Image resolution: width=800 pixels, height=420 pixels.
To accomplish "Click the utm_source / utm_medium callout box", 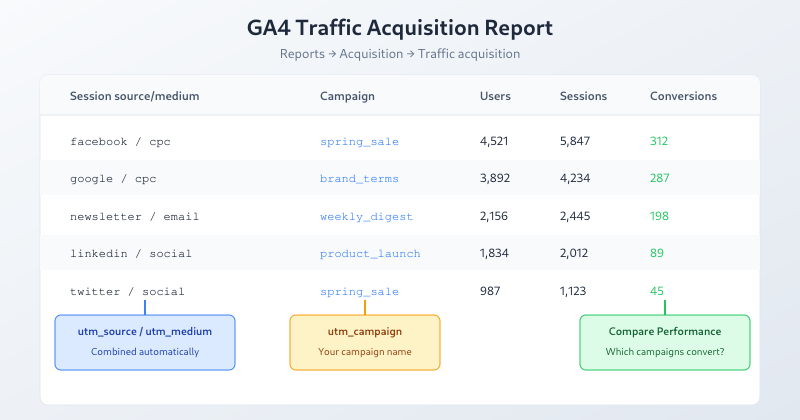I will pos(145,342).
